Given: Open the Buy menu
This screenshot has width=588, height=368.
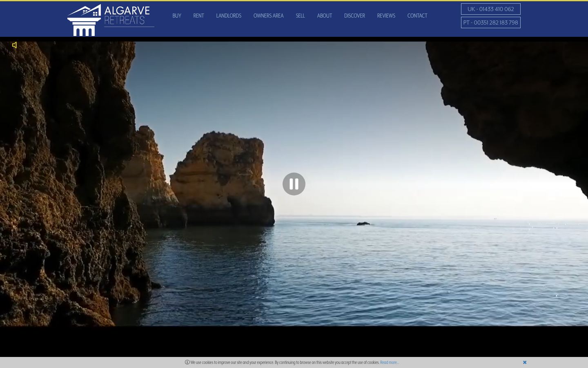Looking at the screenshot, I should [x=177, y=16].
